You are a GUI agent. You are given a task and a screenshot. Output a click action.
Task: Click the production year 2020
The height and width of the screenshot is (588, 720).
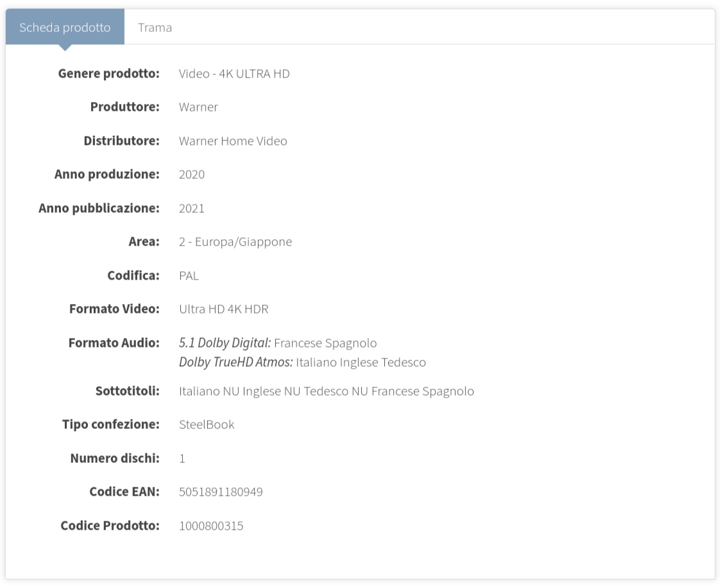(x=192, y=174)
